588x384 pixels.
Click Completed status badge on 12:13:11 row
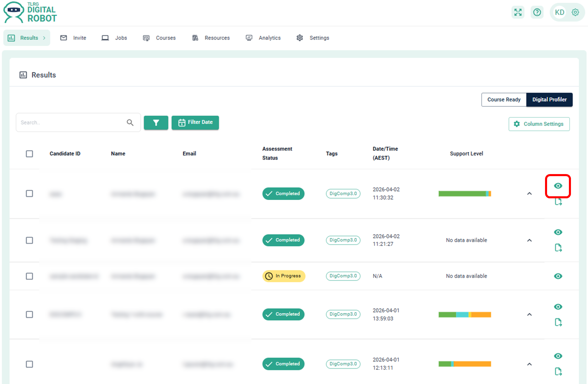(283, 364)
